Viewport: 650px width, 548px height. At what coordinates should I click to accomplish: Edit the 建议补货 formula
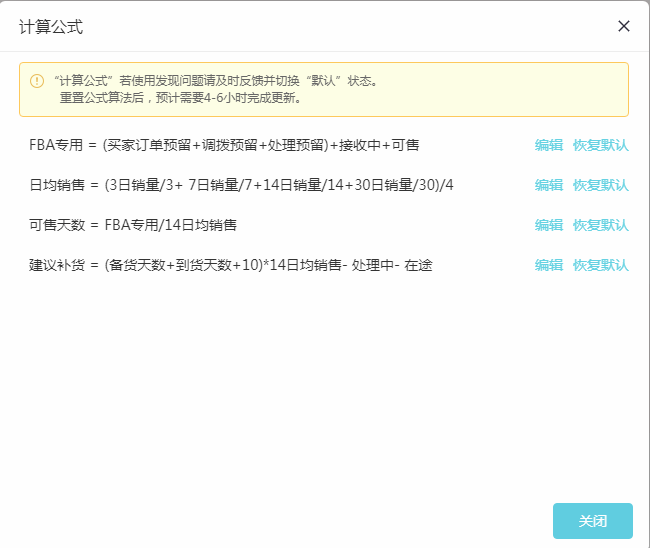tap(548, 265)
